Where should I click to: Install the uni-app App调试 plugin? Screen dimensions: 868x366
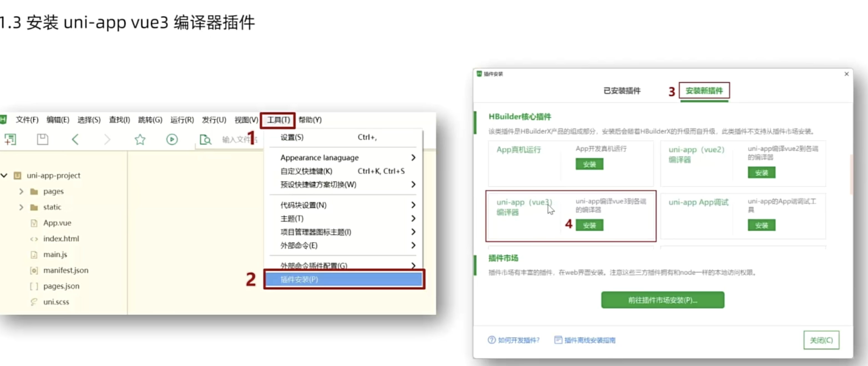761,225
